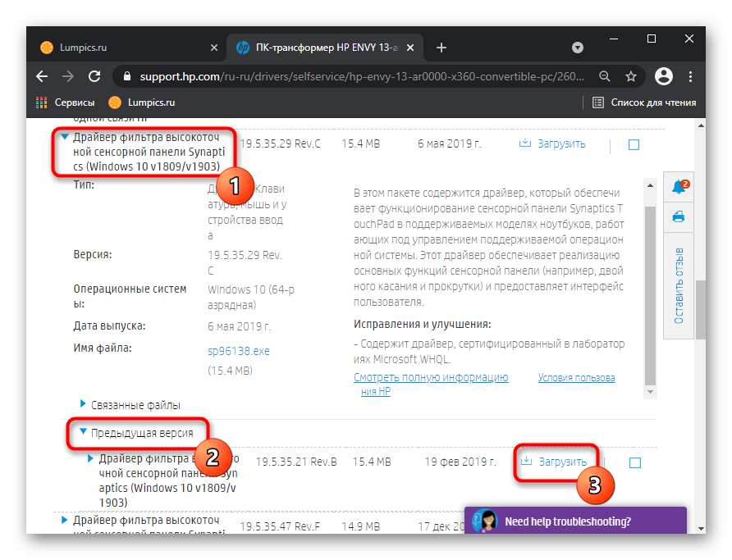Click the printer icon on sidebar
Image resolution: width=732 pixels, height=560 pixels.
pos(679,217)
